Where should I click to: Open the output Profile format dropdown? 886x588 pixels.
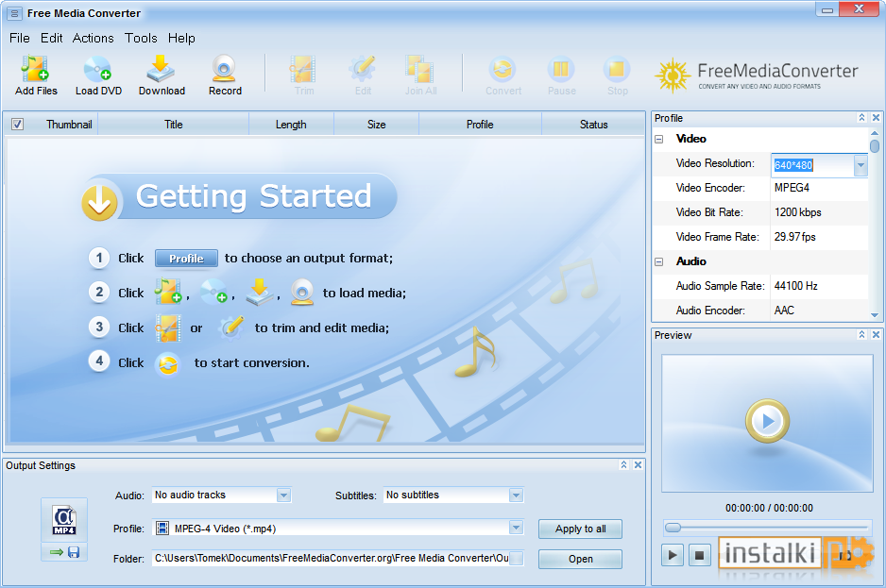point(516,528)
